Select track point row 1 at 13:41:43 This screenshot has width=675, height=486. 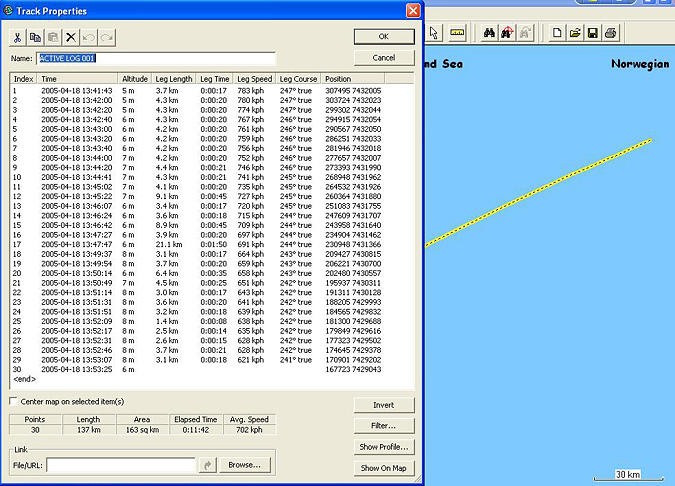pyautogui.click(x=197, y=91)
